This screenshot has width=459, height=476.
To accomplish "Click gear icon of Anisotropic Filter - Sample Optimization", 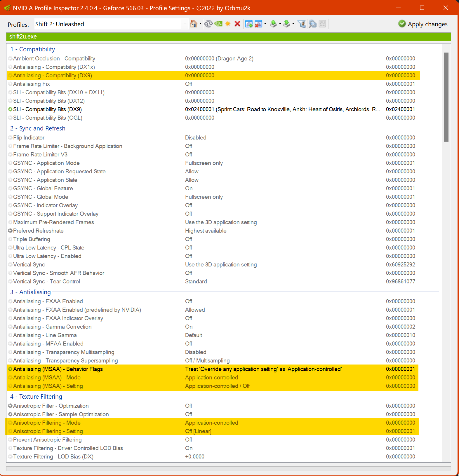I will coord(10,414).
